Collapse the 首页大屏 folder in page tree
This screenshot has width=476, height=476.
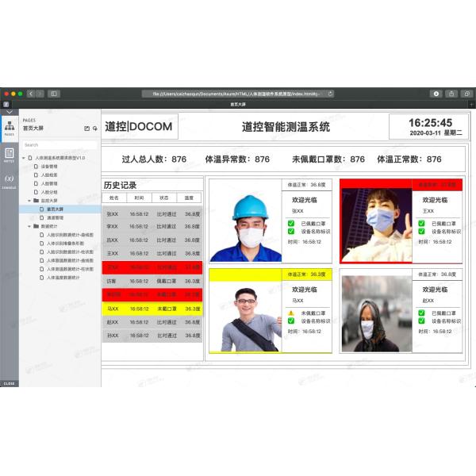click(29, 201)
